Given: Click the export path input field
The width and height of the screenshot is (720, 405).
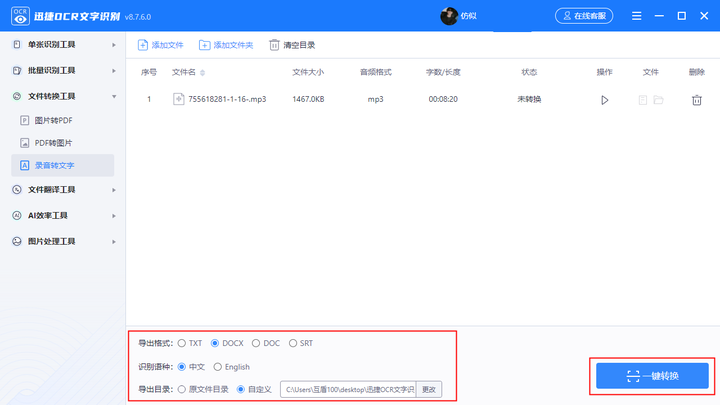Looking at the screenshot, I should coord(349,389).
